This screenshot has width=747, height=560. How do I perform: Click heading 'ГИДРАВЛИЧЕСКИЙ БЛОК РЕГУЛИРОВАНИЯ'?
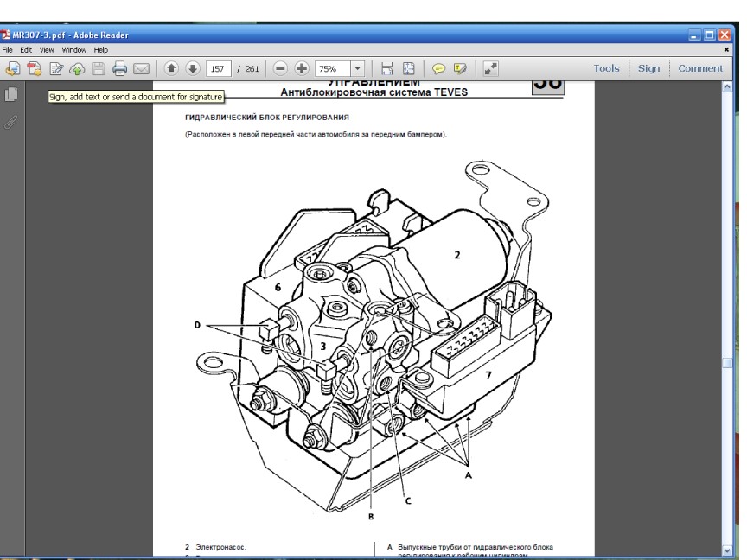[267, 118]
